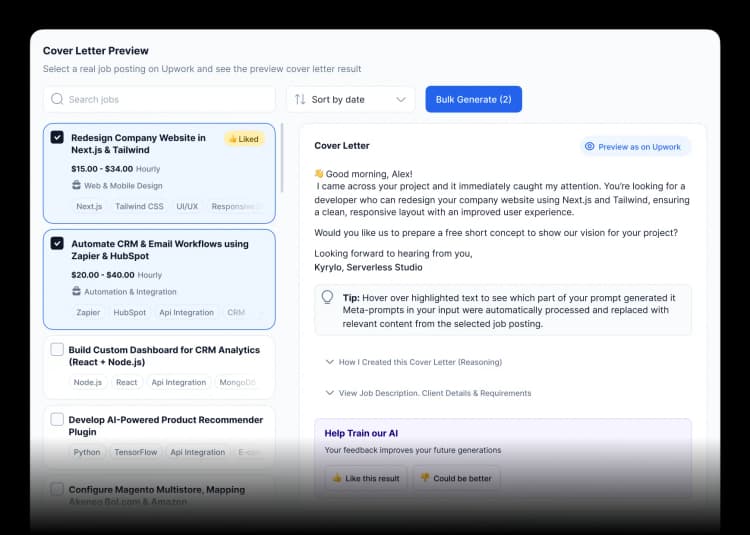The width and height of the screenshot is (750, 535).
Task: Check the Develop AI-Powered Product Recommender checkbox
Action: 57,419
